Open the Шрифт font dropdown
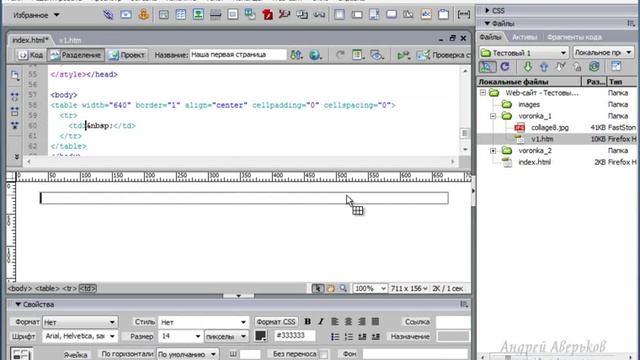 (80, 336)
